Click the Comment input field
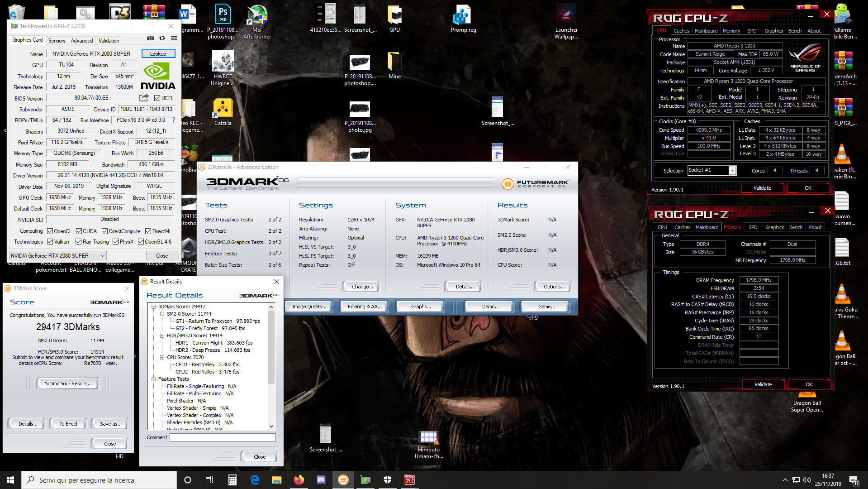 [223, 437]
